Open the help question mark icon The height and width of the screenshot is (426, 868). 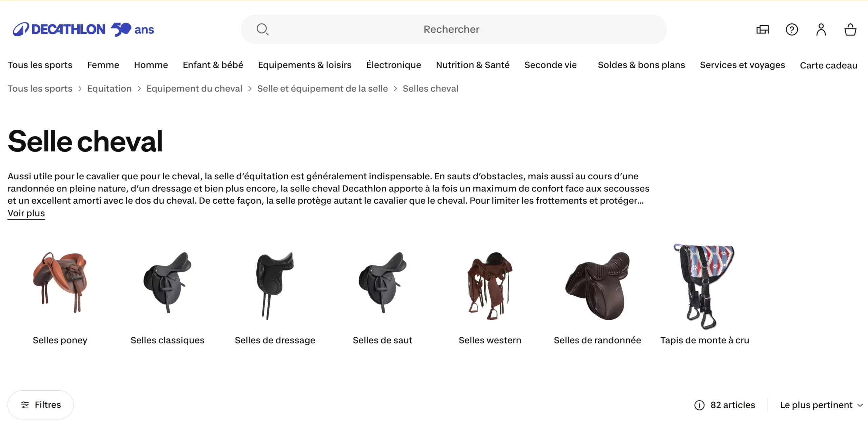792,30
